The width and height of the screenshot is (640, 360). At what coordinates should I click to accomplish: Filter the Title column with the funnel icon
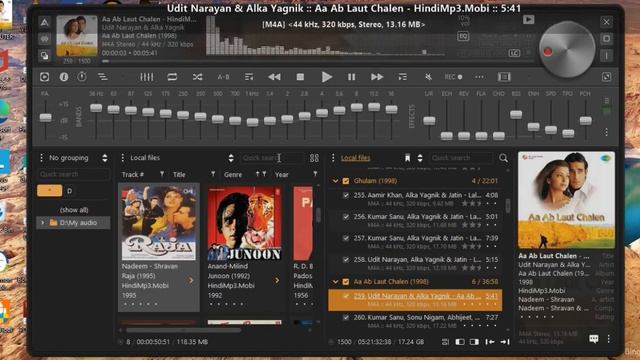213,174
